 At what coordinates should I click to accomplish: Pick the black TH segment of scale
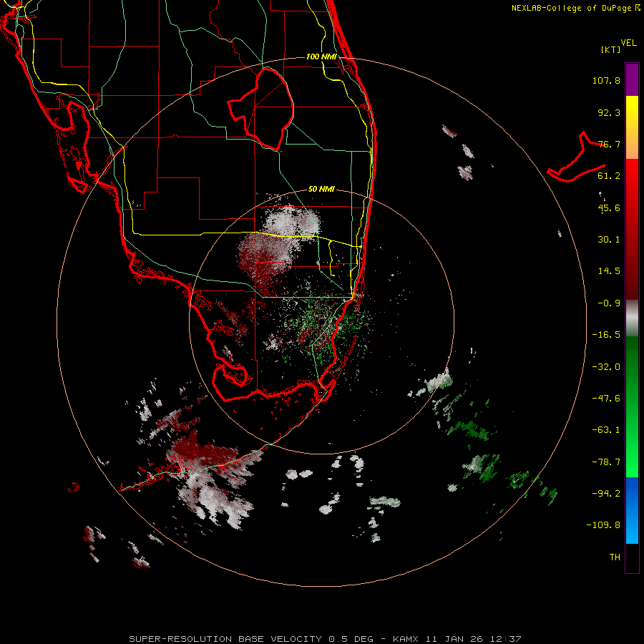[x=632, y=557]
